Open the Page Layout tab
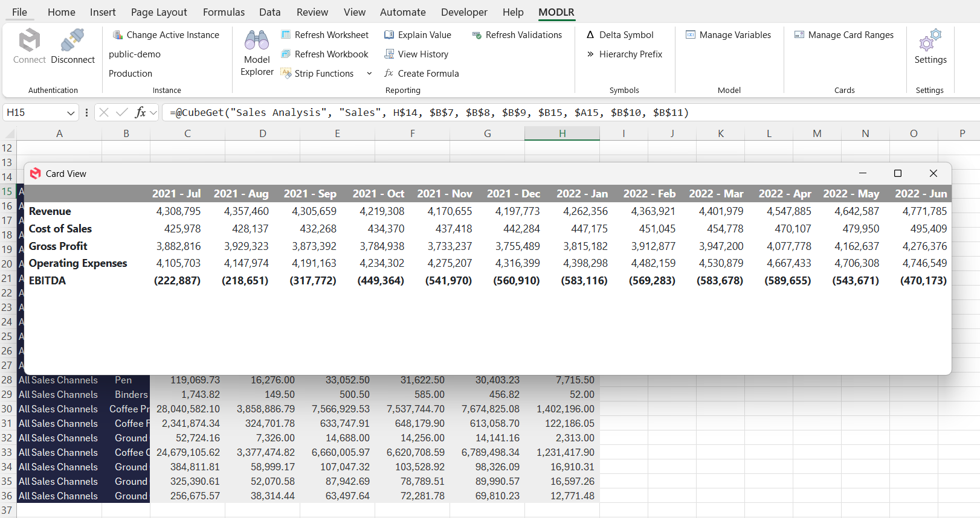This screenshot has height=518, width=980. [x=159, y=12]
